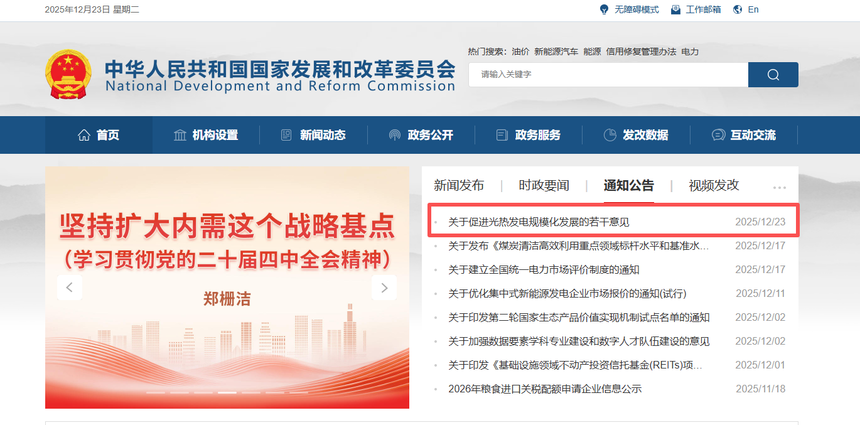This screenshot has height=425, width=860.
Task: Click the accessibility mode lightbulb icon
Action: 604,9
